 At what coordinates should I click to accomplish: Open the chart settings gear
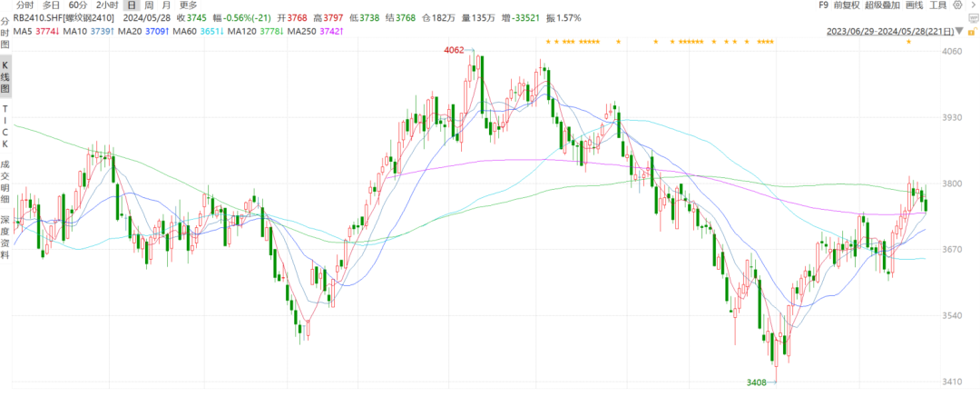[959, 5]
